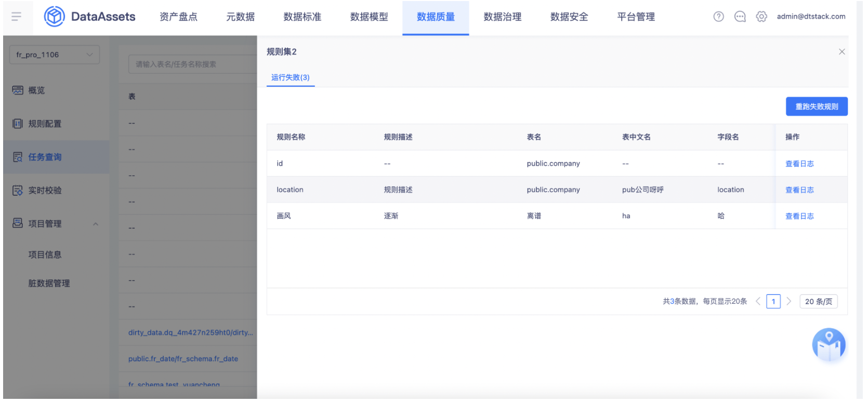Open the admin@dtstack.com account menu
The width and height of the screenshot is (868, 403).
(x=811, y=17)
